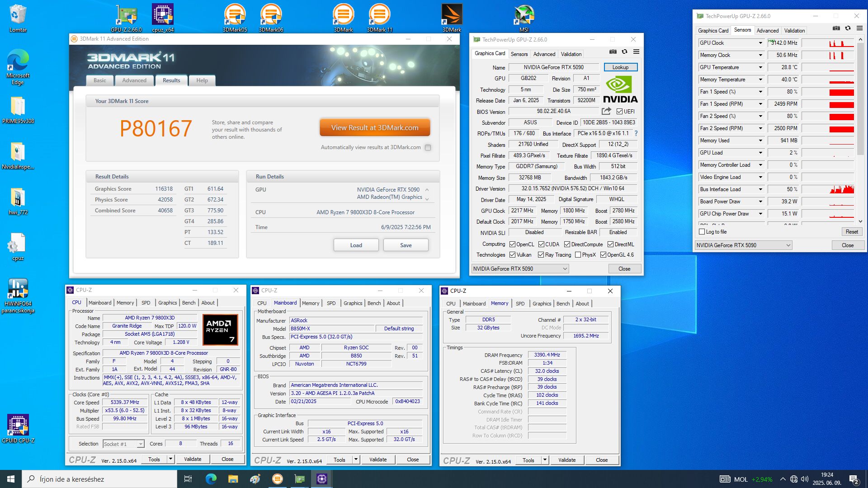This screenshot has width=868, height=488.
Task: Launch the 3DMark 11 desktop shortcut
Action: pos(379,18)
